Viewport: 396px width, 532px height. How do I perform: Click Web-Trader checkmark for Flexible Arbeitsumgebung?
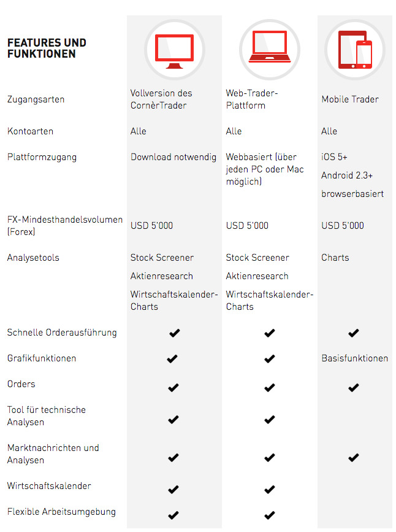pos(269,515)
